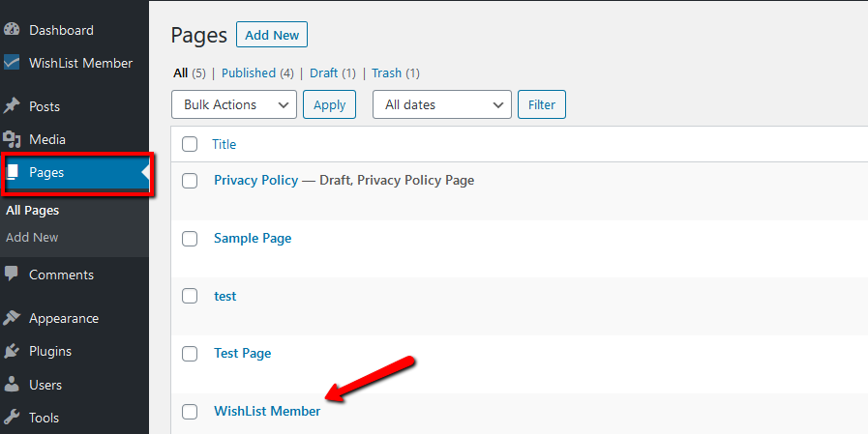Viewport: 868px width, 434px height.
Task: Open the WishList Member page link
Action: [x=267, y=412]
